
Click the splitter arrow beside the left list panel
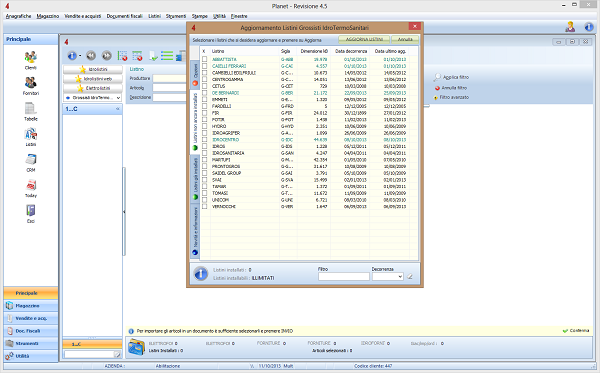[124, 212]
